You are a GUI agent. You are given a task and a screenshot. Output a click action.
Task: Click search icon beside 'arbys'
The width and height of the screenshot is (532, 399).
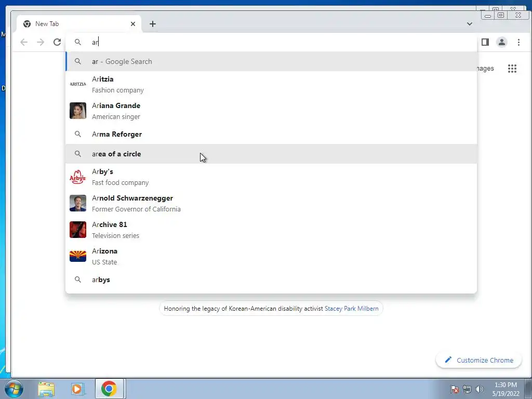78,280
